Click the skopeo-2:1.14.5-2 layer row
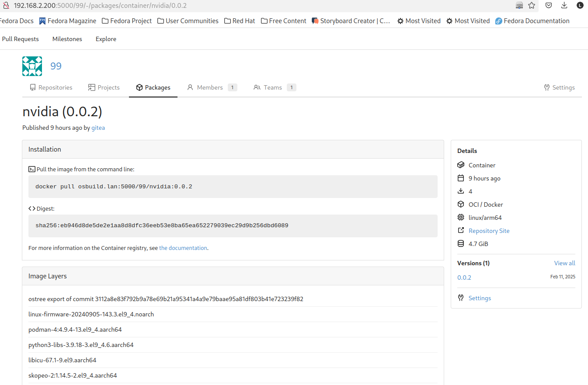The height and width of the screenshot is (385, 588). click(233, 375)
